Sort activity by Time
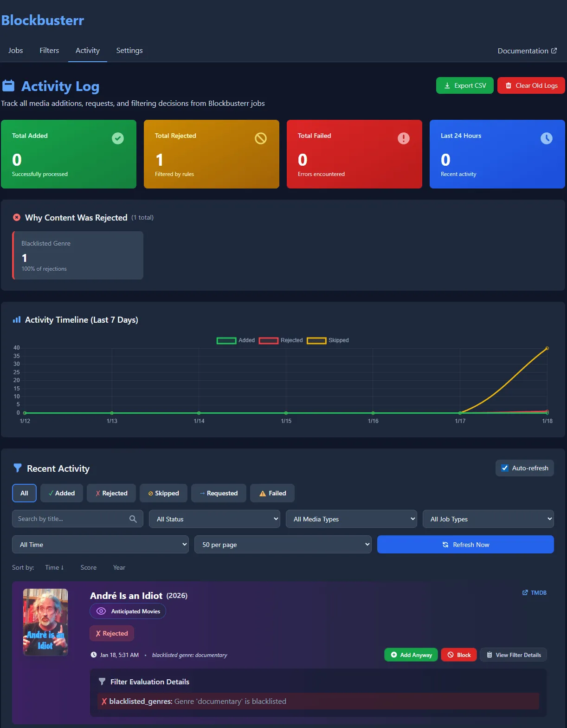 click(54, 567)
